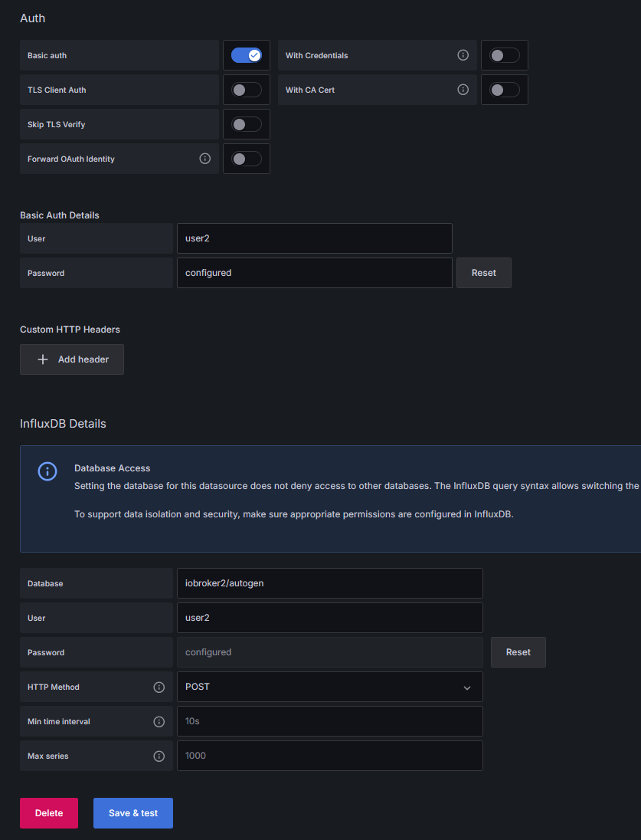
Task: Enable Skip TLS Verify switch
Action: pos(247,124)
